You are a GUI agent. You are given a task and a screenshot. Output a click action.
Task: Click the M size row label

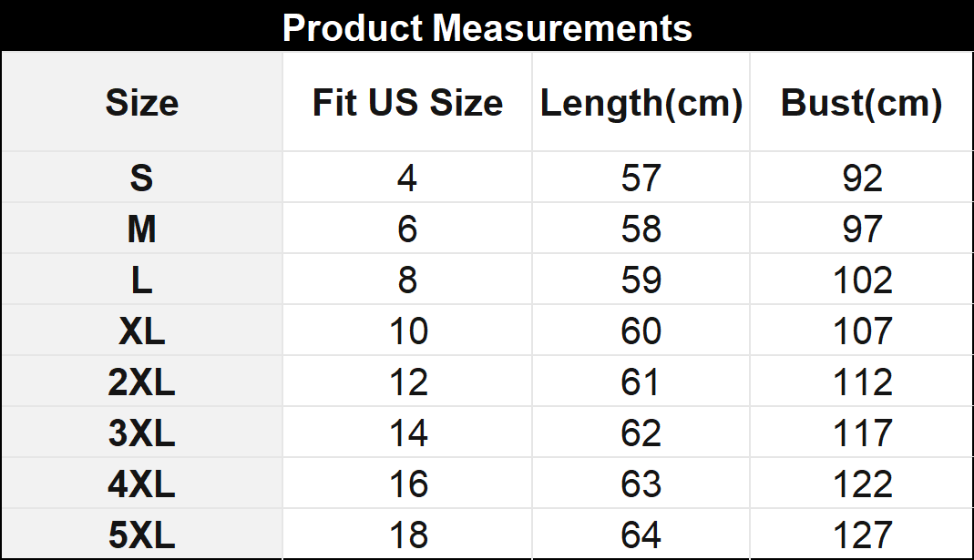coord(141,229)
